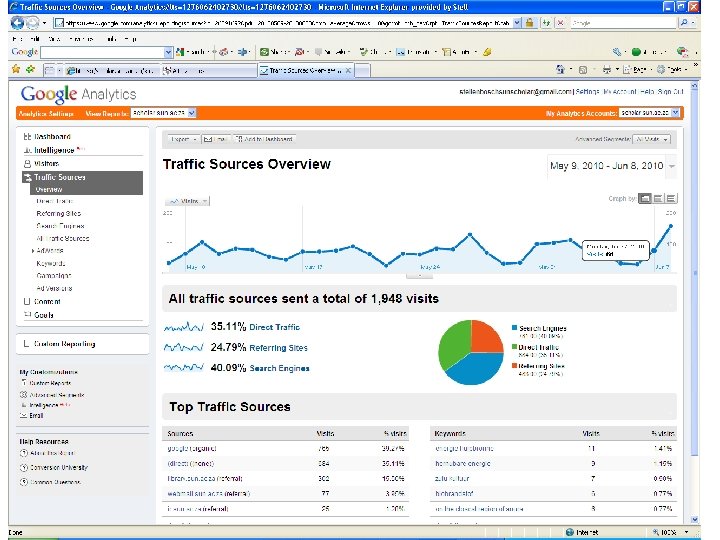Open the Conversion University help link

(59, 467)
